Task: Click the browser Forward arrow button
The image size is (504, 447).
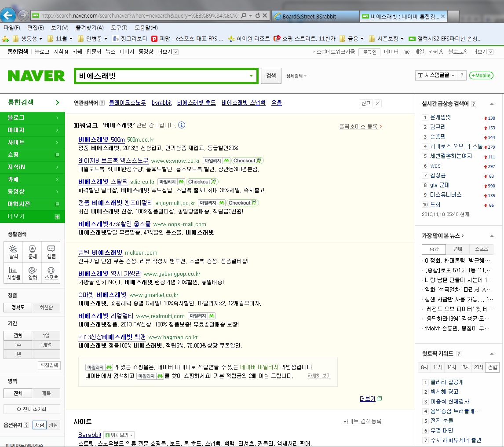Action: (x=23, y=15)
